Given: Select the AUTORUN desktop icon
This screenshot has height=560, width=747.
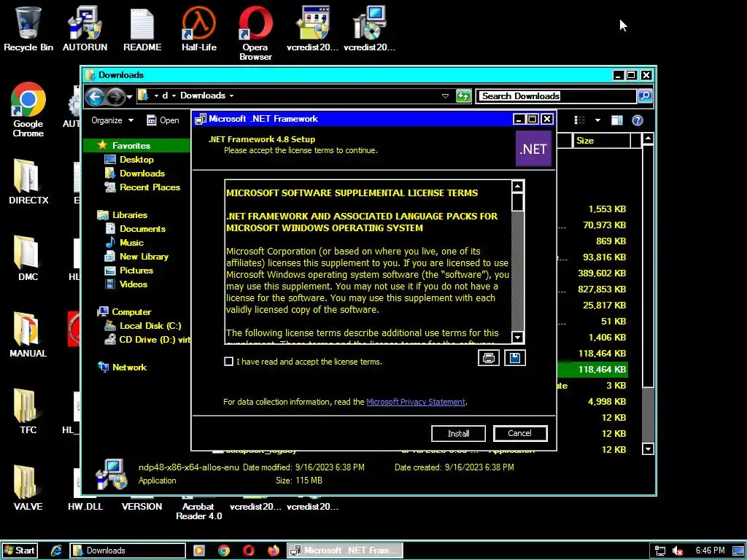Looking at the screenshot, I should tap(85, 28).
